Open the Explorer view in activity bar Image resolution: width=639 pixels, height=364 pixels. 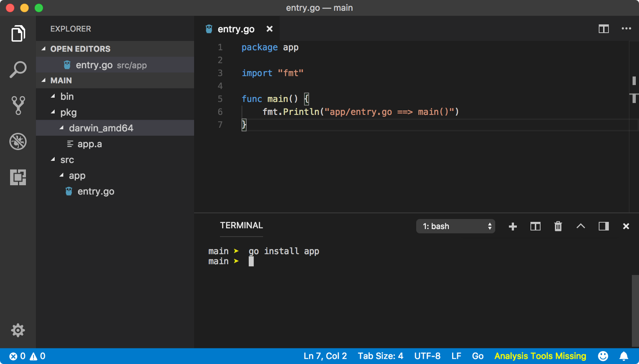(18, 34)
